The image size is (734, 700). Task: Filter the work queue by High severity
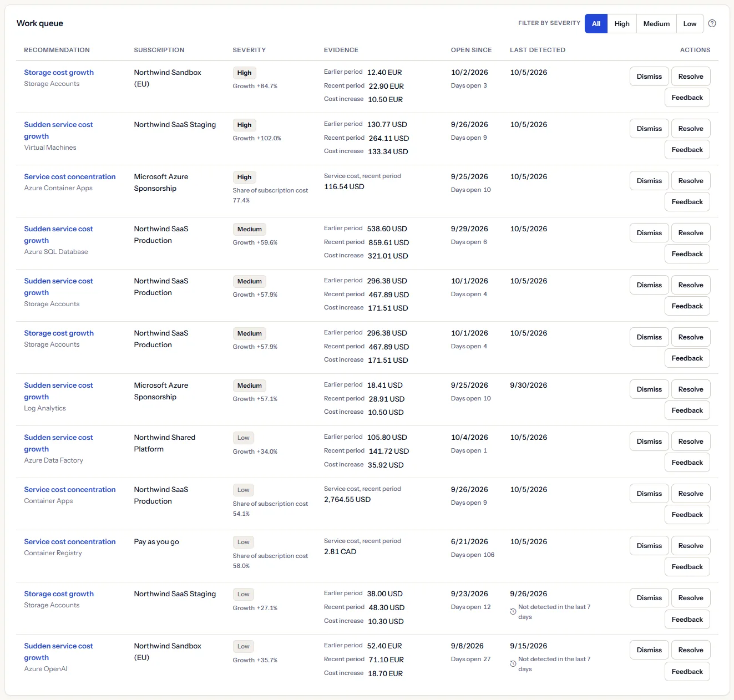pyautogui.click(x=622, y=23)
